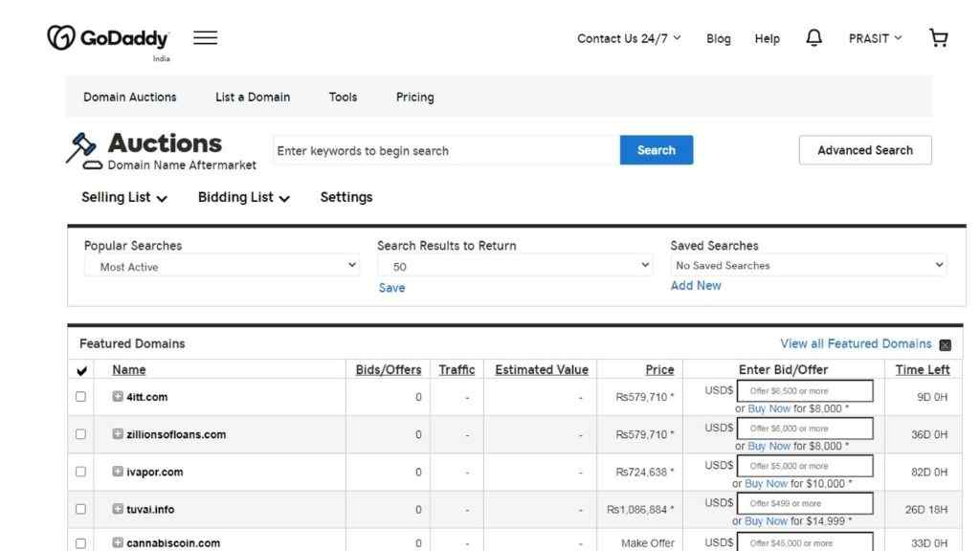Click the Save link under results dropdown
Viewport: 980px width, 551px height.
click(x=391, y=288)
